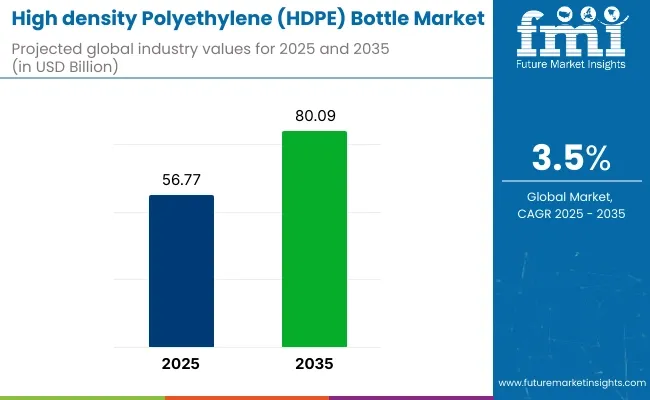Click the 2025 axis label
Screen dimensions: 650x400
pos(181,362)
